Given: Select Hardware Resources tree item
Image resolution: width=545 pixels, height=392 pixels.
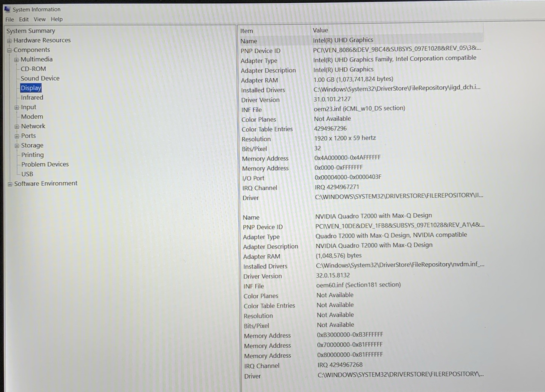Looking at the screenshot, I should 42,40.
